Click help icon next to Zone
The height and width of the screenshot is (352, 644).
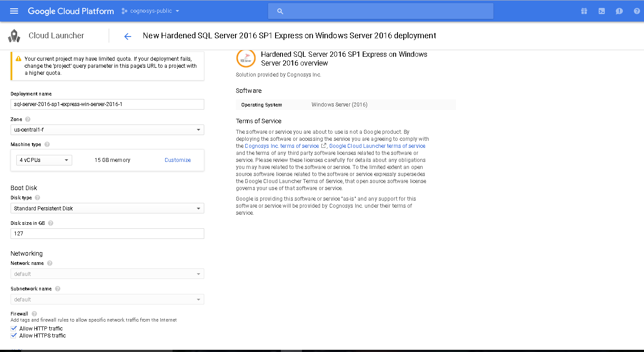click(28, 119)
